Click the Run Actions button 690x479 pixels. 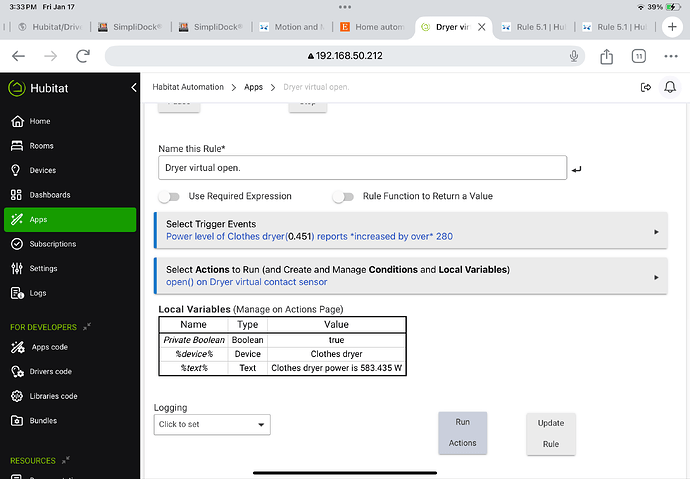pyautogui.click(x=462, y=433)
